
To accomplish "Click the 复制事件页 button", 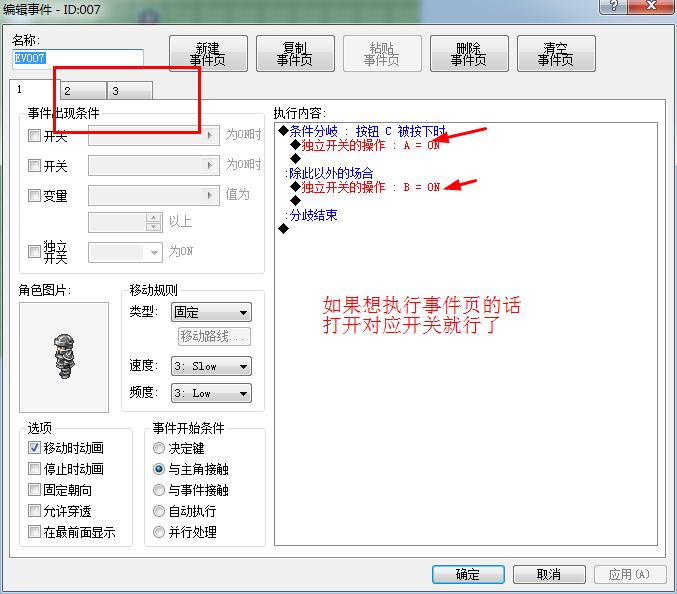I will coord(295,54).
